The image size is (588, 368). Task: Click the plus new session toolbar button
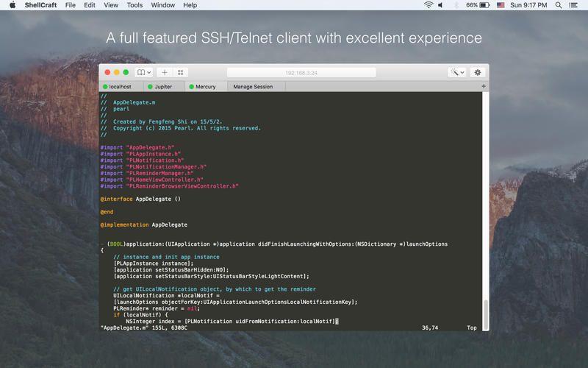(x=164, y=72)
